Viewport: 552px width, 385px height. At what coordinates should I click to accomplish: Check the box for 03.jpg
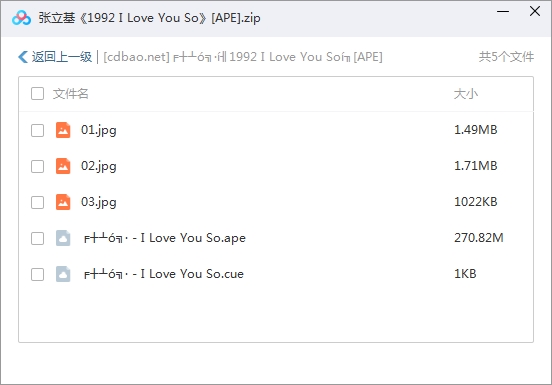point(37,202)
